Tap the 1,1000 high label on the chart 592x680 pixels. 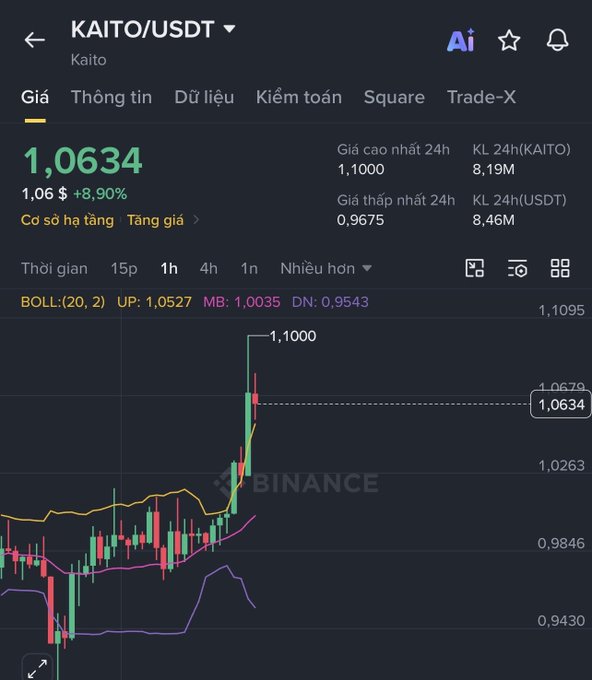[x=293, y=336]
